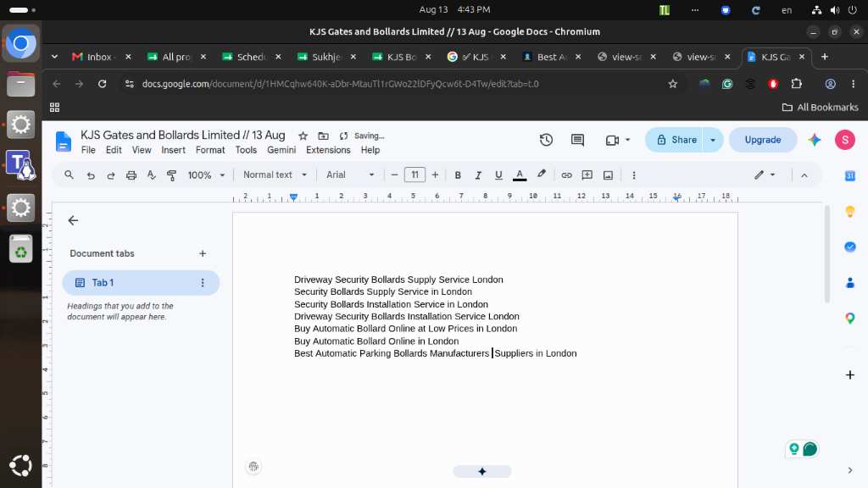Screen dimensions: 868x488
Task: Open the Arial font dropdown
Action: pos(350,175)
